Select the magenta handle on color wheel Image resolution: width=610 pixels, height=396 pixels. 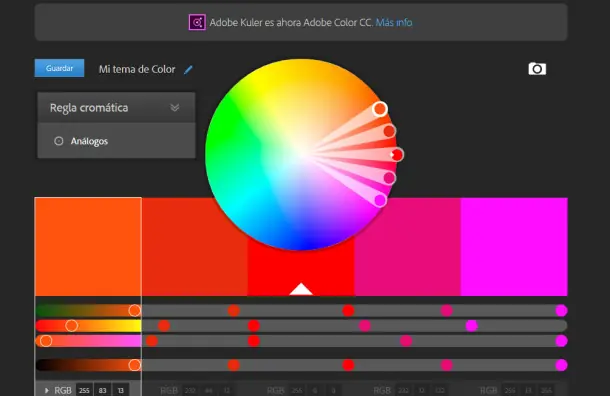380,201
